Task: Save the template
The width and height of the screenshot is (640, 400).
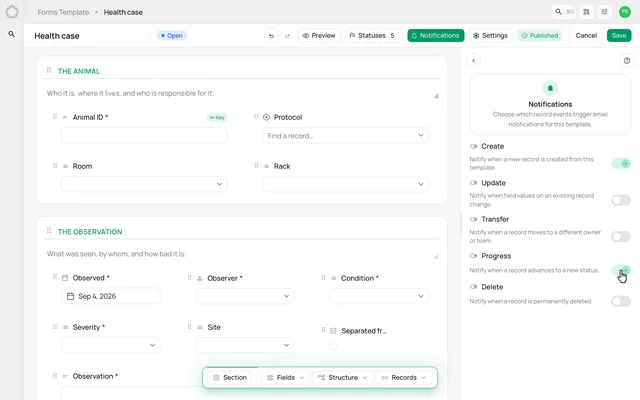Action: pos(619,36)
